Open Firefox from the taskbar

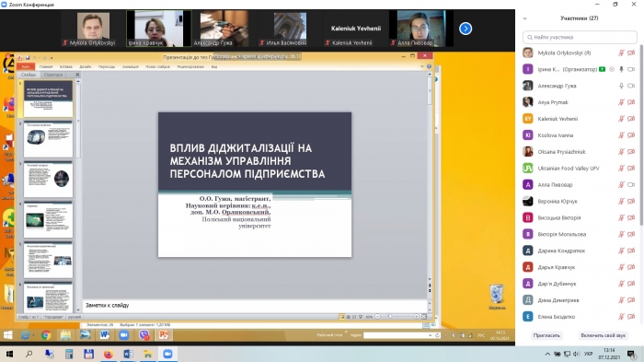click(x=108, y=354)
